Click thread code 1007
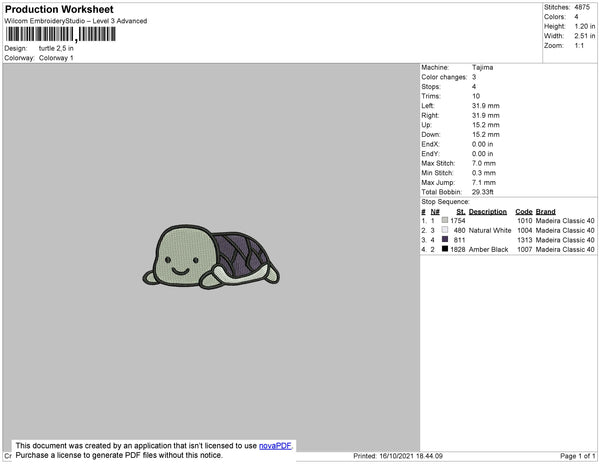Screen dimensions: 600x464 pos(525,249)
